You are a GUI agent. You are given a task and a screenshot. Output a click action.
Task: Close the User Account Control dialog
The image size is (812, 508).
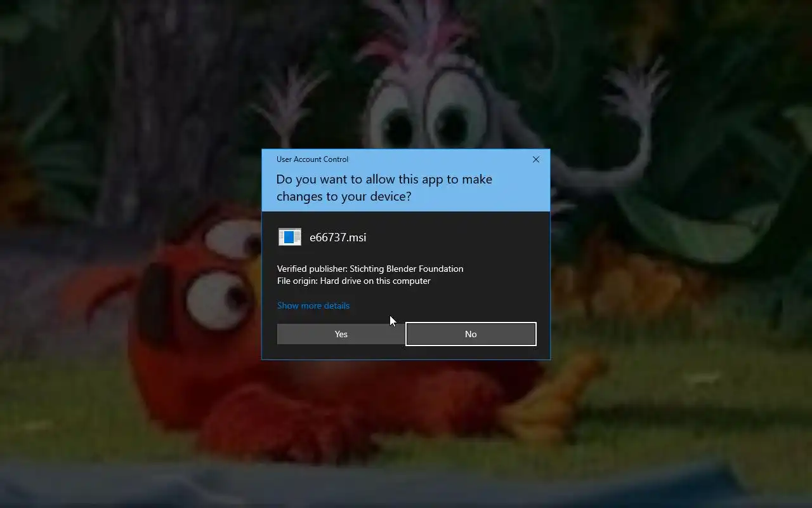click(536, 159)
